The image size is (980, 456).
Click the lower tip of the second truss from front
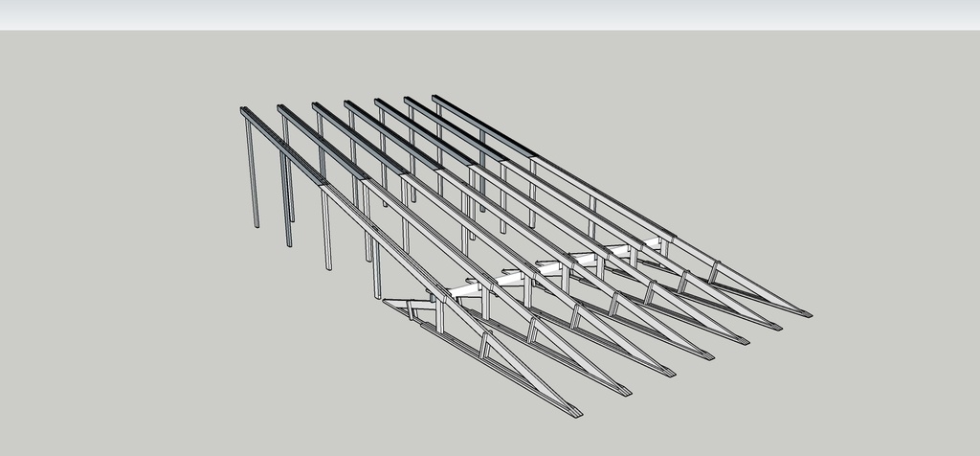point(625,391)
